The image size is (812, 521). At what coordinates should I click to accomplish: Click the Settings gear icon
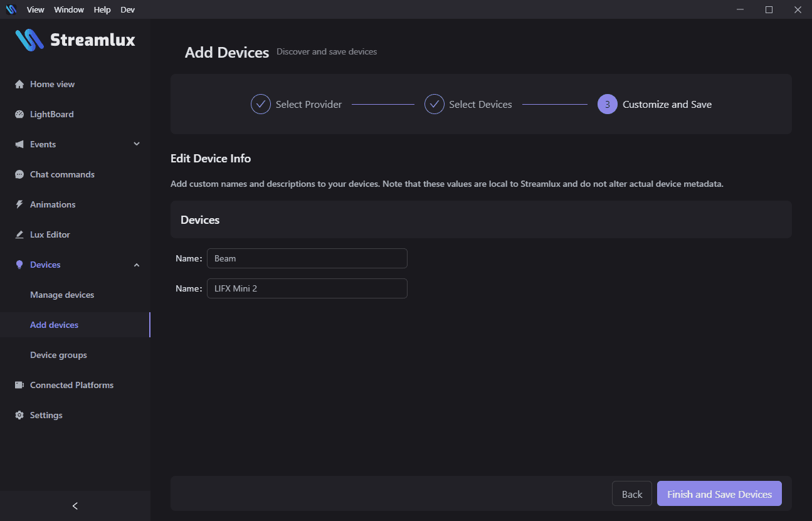[19, 416]
